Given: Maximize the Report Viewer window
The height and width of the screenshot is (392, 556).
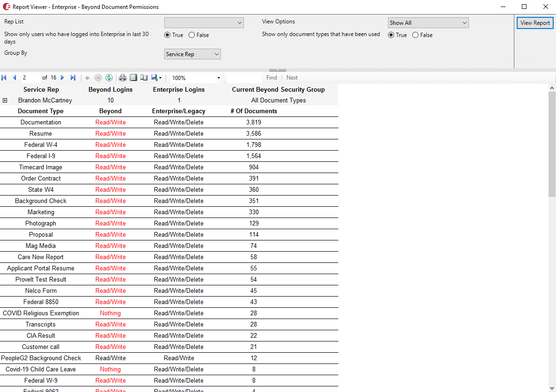Looking at the screenshot, I should tap(524, 7).
